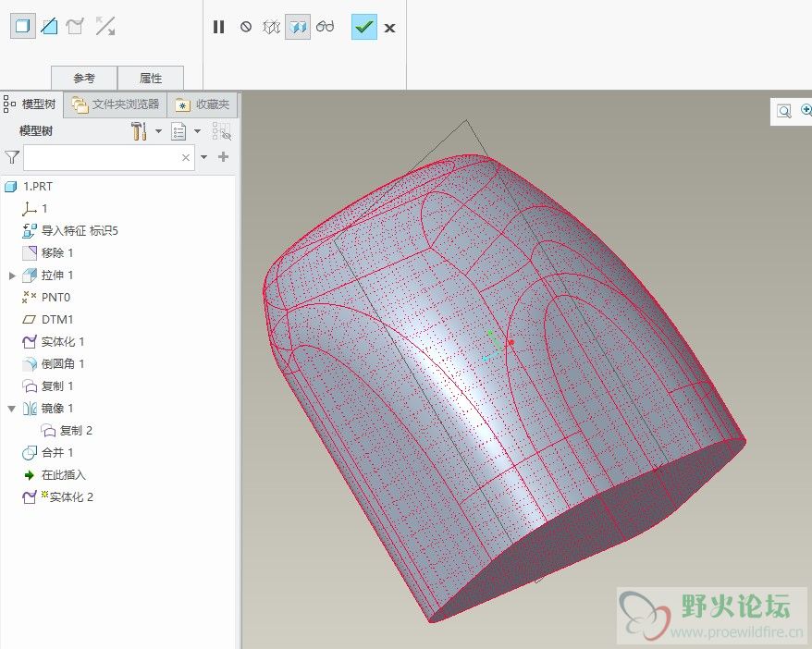Select 复制 1 feature
This screenshot has width=812, height=649.
pos(57,386)
